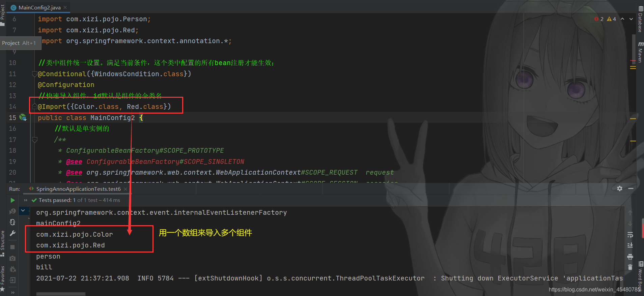Clear console with trash icon

pyautogui.click(x=630, y=267)
